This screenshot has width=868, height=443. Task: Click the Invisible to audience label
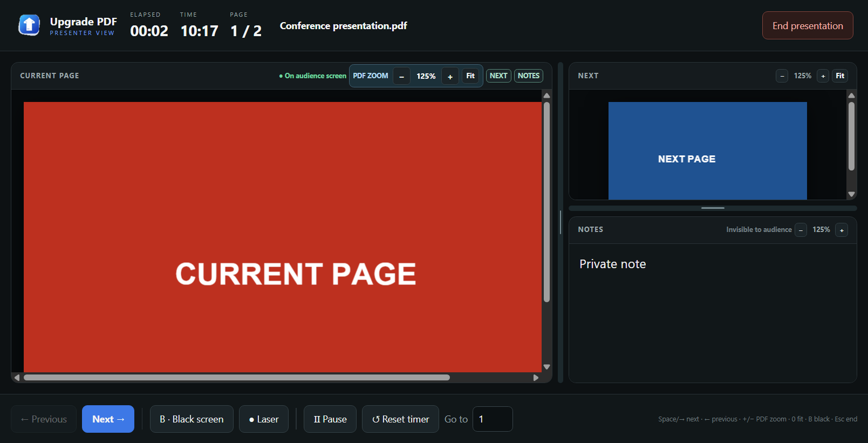[x=758, y=230]
